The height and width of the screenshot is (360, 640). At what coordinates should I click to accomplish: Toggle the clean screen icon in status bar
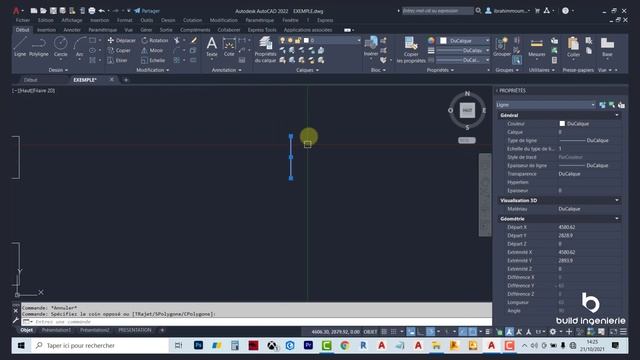(x=613, y=331)
